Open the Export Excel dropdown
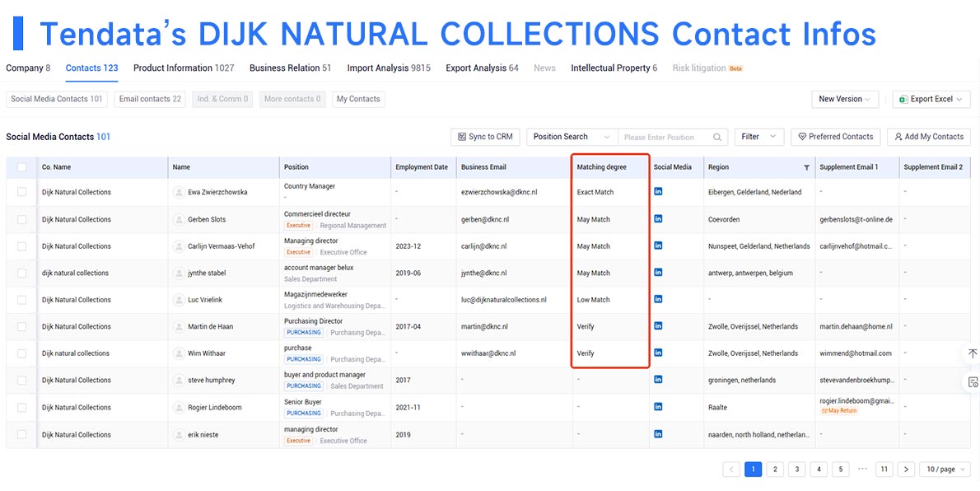Image resolution: width=980 pixels, height=491 pixels. pos(931,100)
